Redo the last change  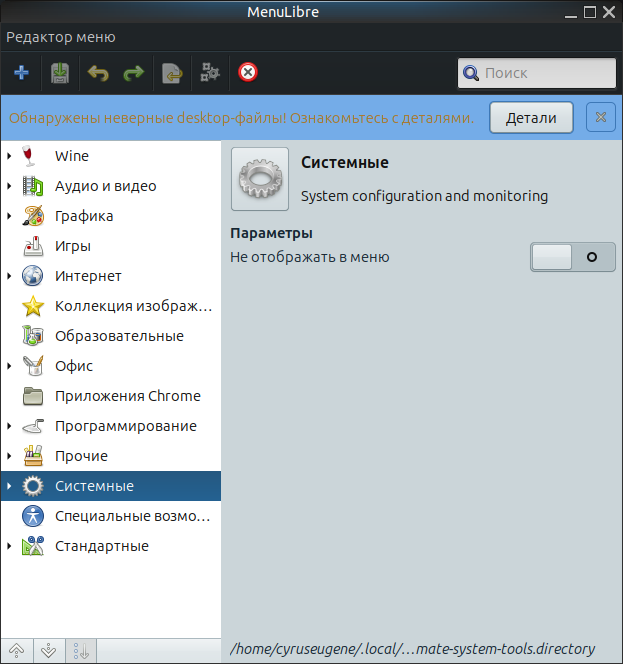click(134, 73)
